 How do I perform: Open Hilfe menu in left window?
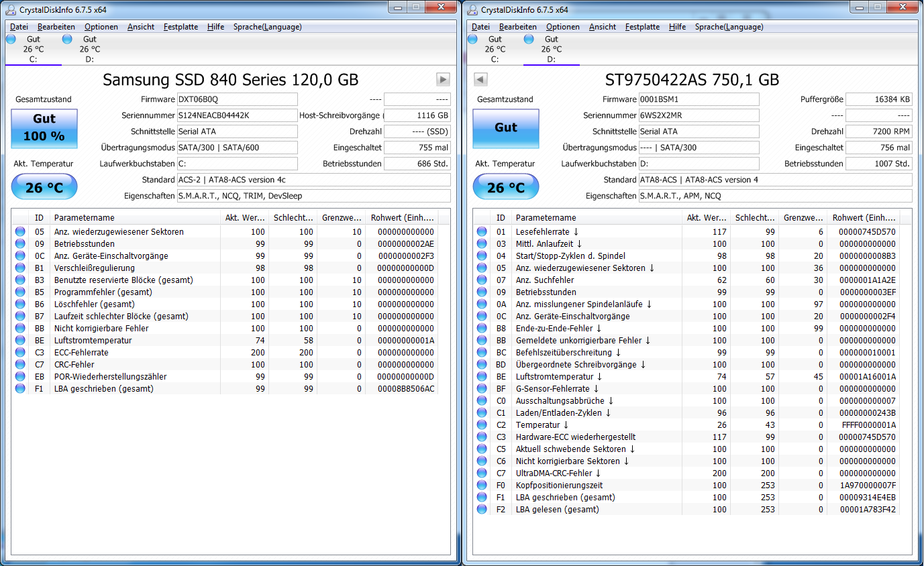(x=216, y=27)
